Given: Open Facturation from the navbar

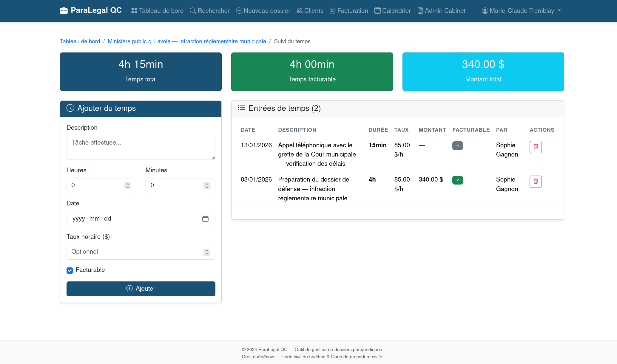Looking at the screenshot, I should [x=349, y=11].
